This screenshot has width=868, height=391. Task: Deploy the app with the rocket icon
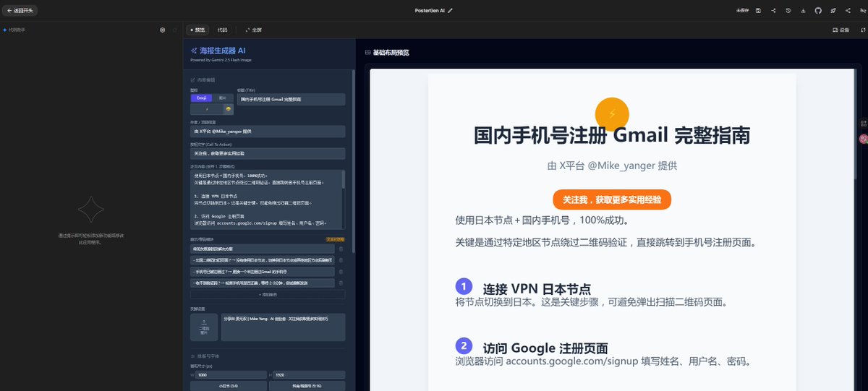(833, 11)
